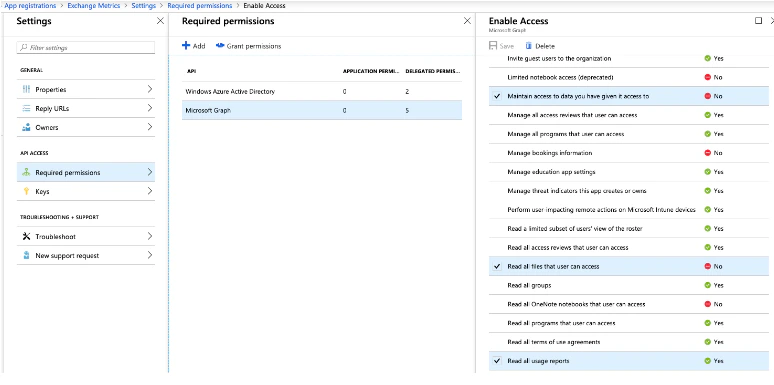
Task: Click the New support request icon
Action: (27, 256)
